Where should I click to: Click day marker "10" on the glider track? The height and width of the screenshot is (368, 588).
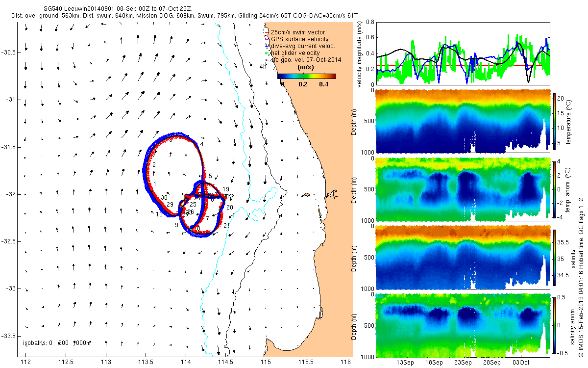(159, 214)
